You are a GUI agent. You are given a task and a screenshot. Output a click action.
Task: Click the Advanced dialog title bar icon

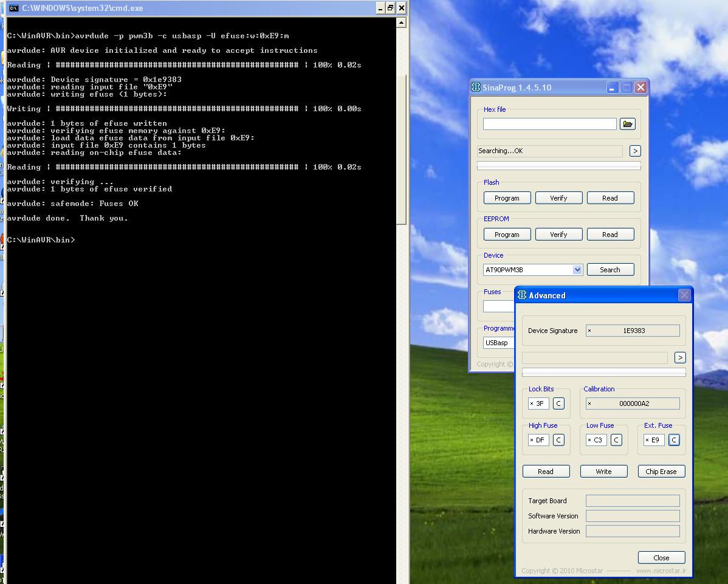click(x=522, y=295)
